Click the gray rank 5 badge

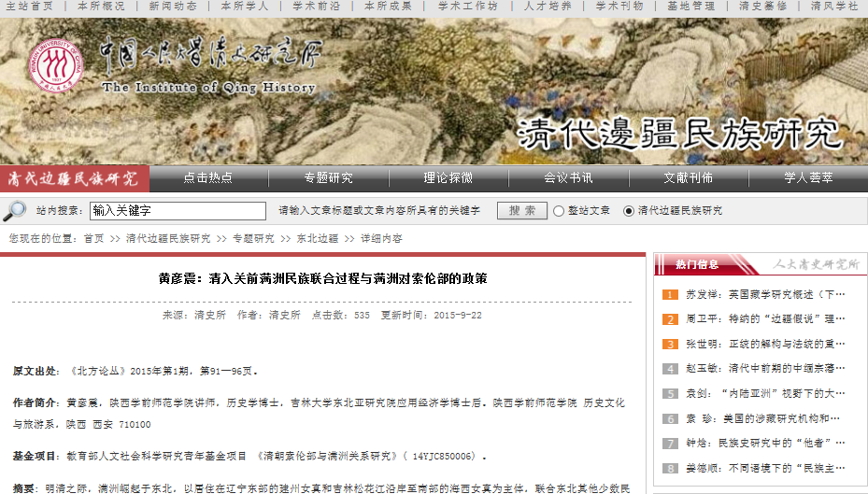(x=670, y=394)
